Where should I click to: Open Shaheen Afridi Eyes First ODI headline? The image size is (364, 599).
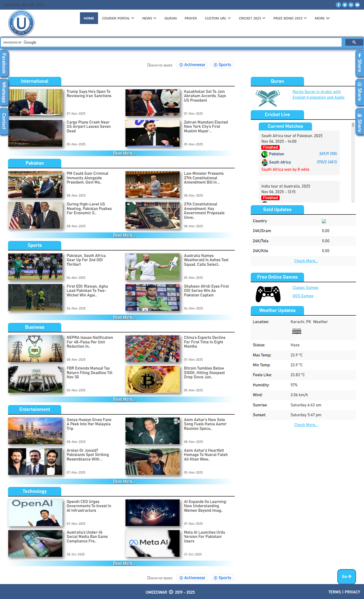click(206, 291)
